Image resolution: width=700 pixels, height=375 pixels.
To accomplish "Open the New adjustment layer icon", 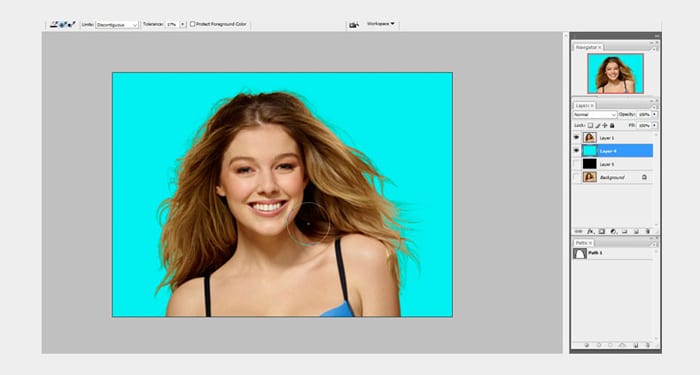I will coord(613,231).
